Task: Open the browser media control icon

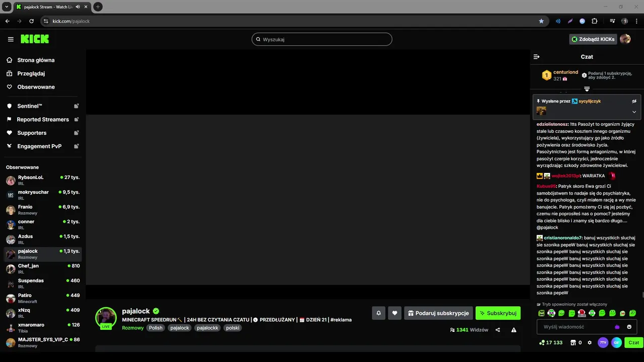Action: click(x=612, y=21)
